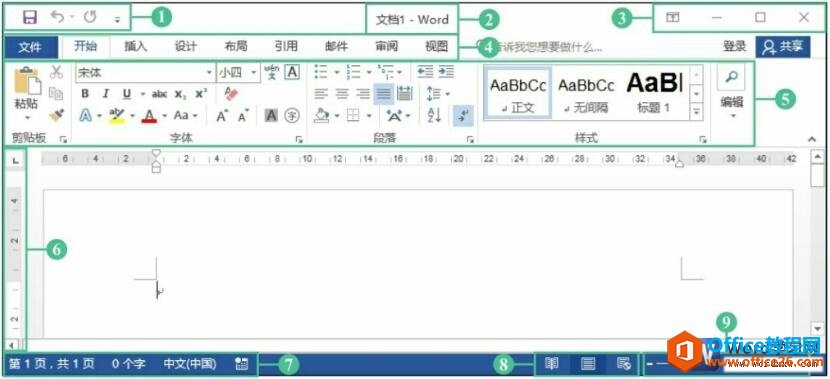Expand the styles gallery More arrow
The image size is (830, 379).
pos(697,112)
